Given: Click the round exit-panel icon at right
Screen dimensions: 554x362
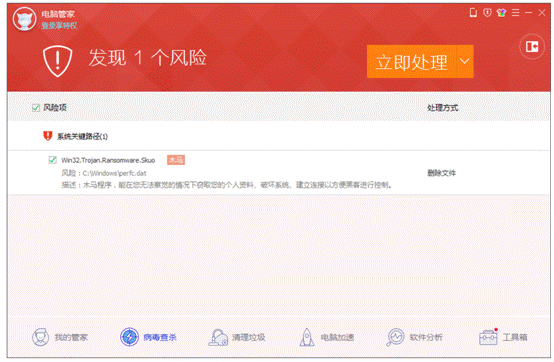Looking at the screenshot, I should [x=532, y=46].
